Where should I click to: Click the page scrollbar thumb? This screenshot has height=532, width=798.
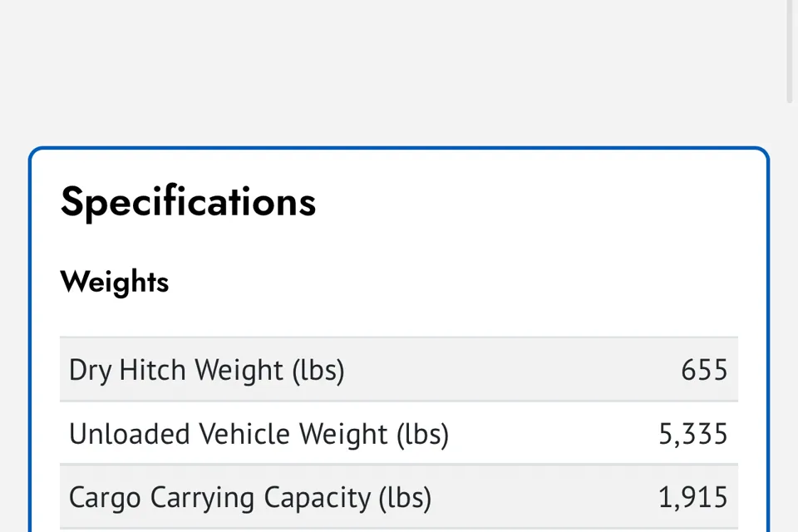click(x=790, y=51)
